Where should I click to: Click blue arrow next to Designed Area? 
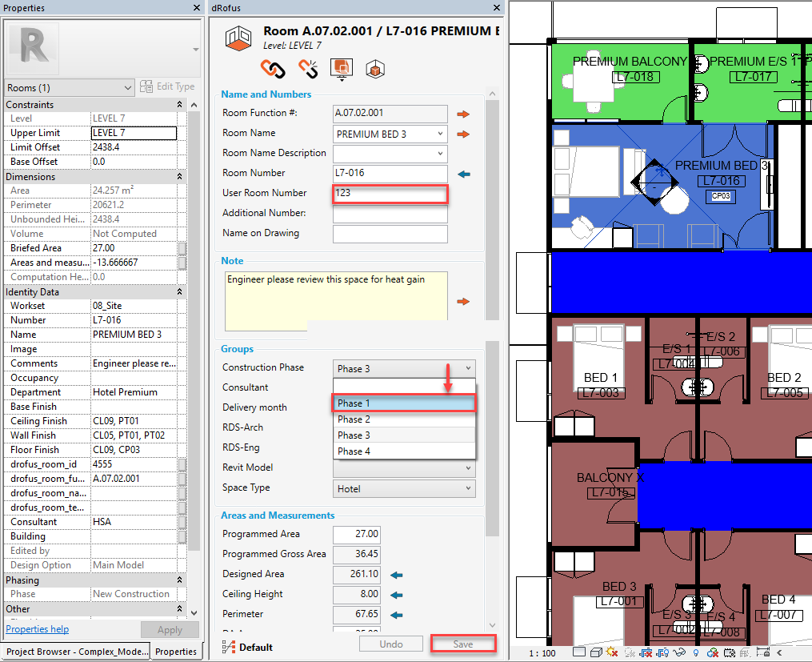[x=396, y=575]
